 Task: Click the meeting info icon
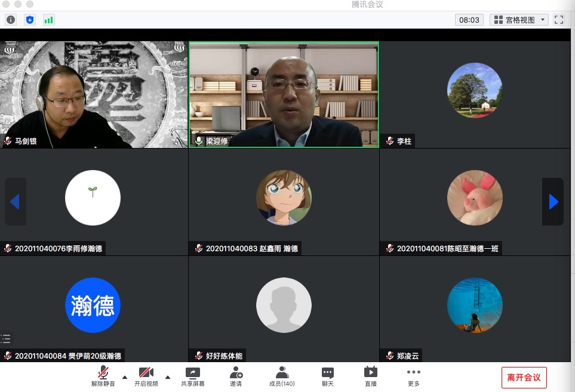pyautogui.click(x=11, y=20)
